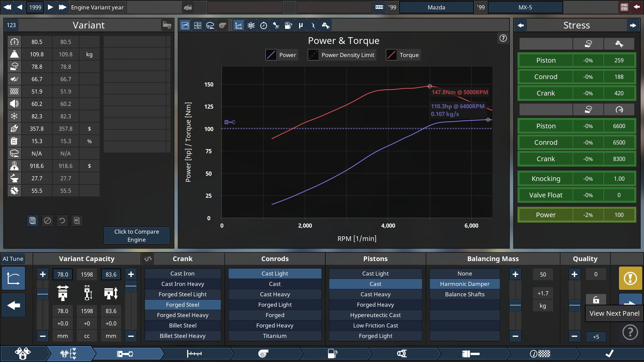Viewport: 644px width, 362px height.
Task: Open the turbo aspiration tab
Action: [x=263, y=354]
